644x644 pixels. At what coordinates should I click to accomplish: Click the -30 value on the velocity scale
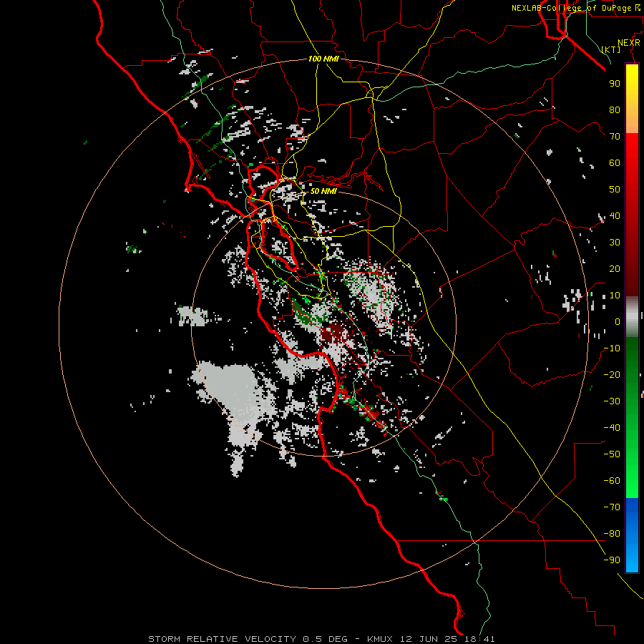(x=612, y=401)
